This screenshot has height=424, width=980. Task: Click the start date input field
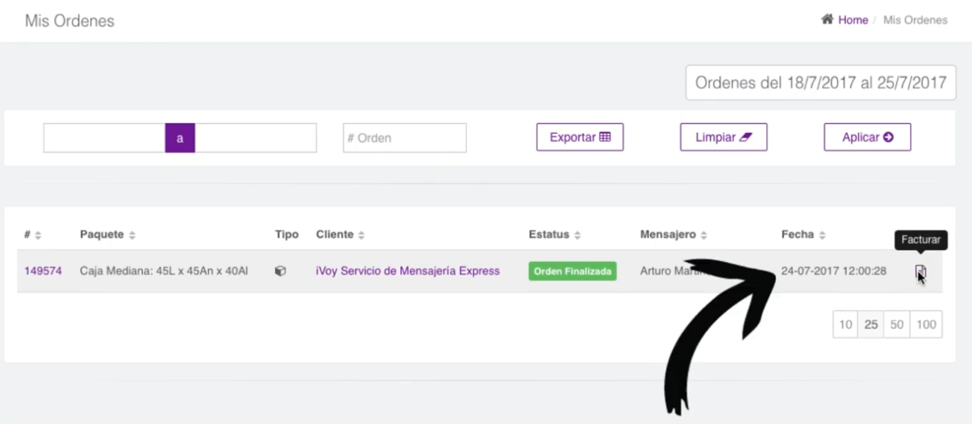(x=104, y=138)
